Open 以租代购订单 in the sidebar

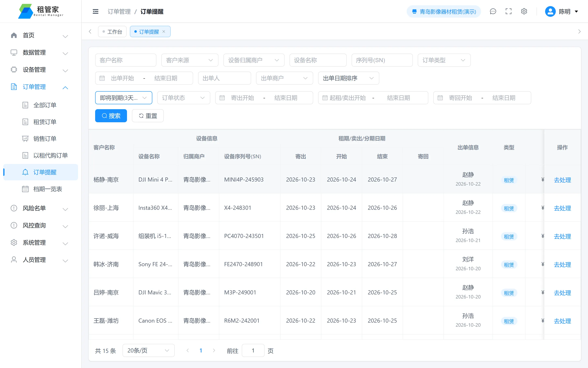coord(41,156)
